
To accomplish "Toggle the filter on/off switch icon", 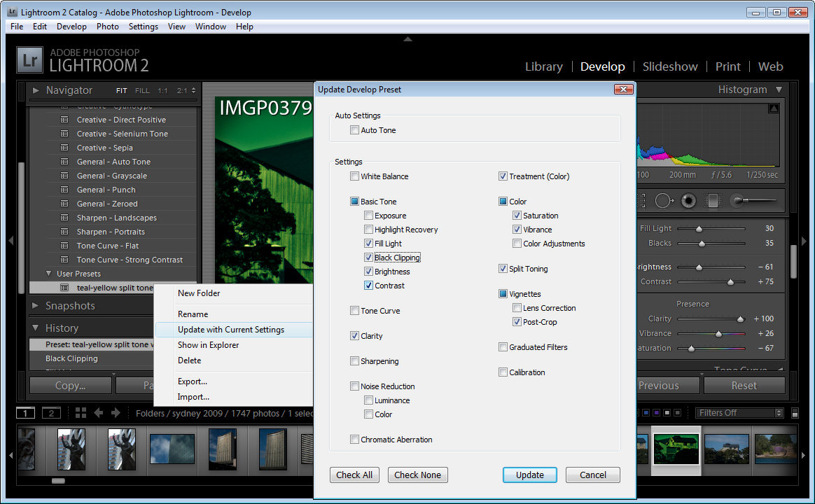I will pyautogui.click(x=795, y=413).
